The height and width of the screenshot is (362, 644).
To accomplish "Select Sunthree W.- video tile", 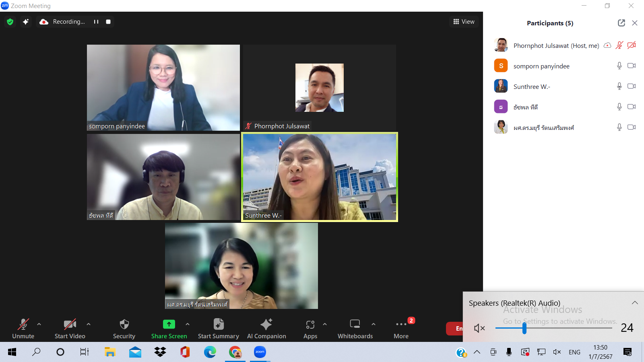I will 320,177.
